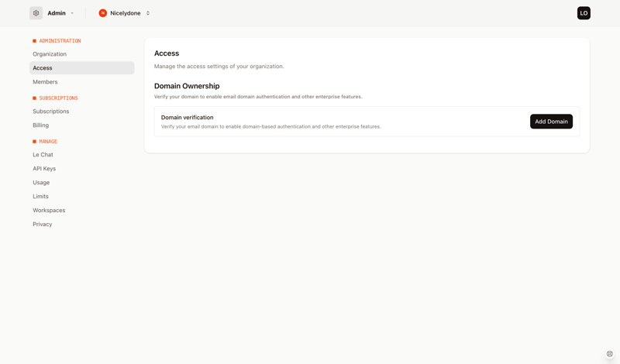
Task: Click the round floating icon at bottom-right corner
Action: (610, 354)
